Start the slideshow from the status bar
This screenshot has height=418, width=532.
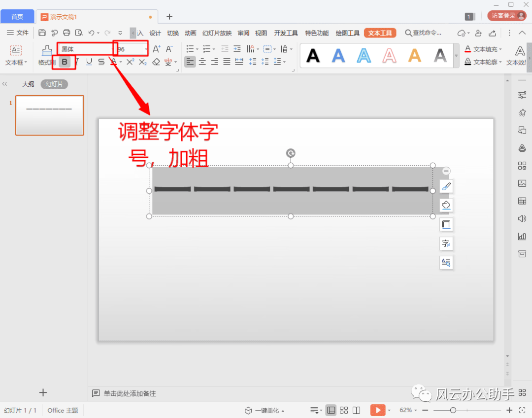[x=378, y=410]
